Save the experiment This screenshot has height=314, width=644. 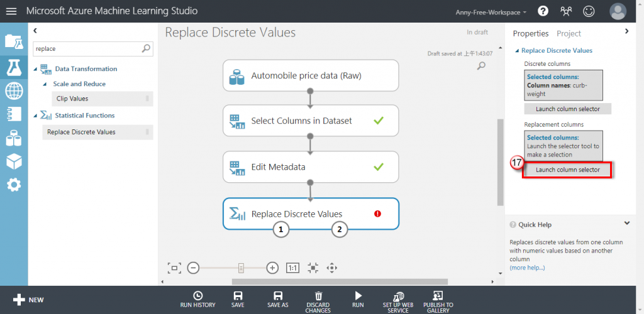[x=237, y=300]
